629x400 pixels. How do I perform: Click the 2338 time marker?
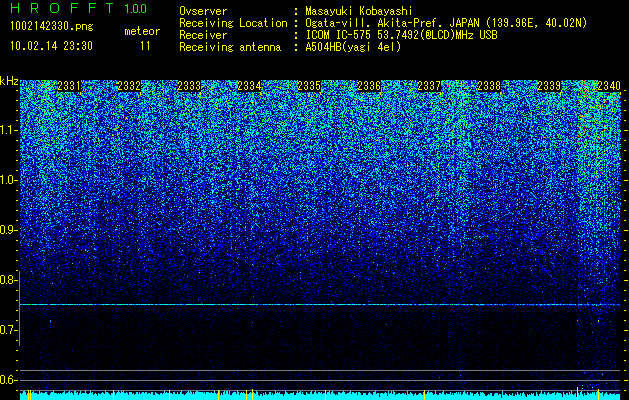pyautogui.click(x=489, y=86)
